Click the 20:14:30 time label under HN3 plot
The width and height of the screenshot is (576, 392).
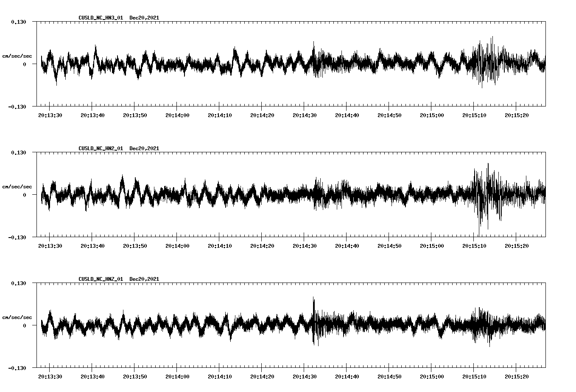[x=305, y=115]
